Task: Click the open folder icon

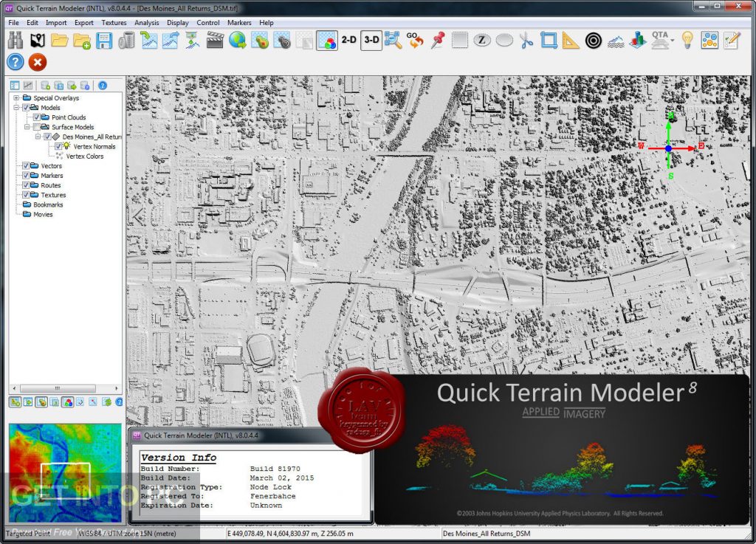Action: pos(60,41)
